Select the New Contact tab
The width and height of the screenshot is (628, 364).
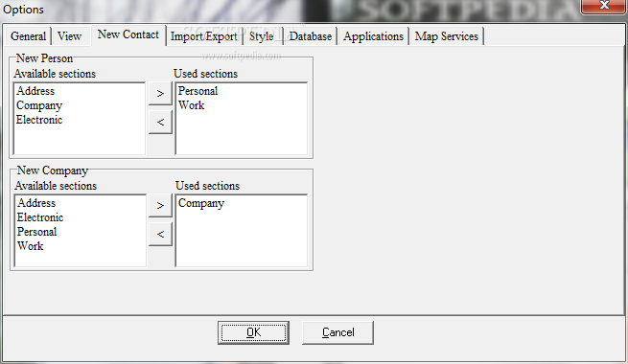(x=128, y=34)
